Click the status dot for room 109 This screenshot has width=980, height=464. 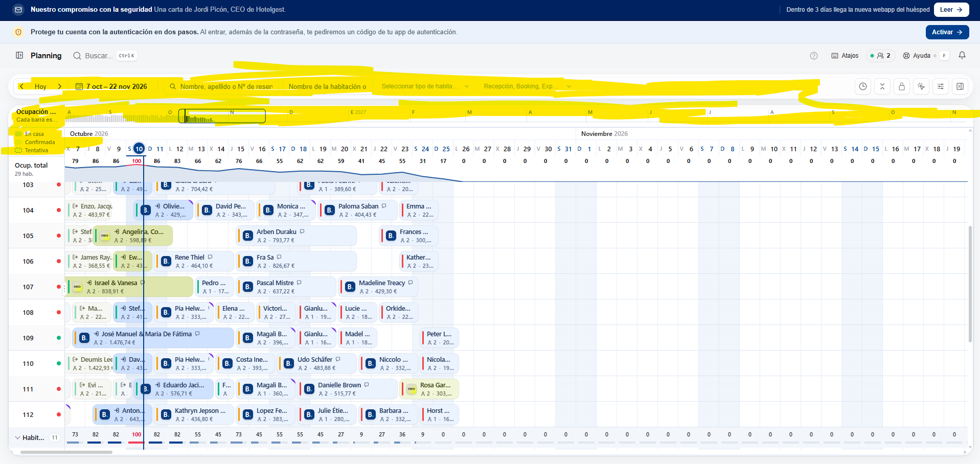pos(59,338)
